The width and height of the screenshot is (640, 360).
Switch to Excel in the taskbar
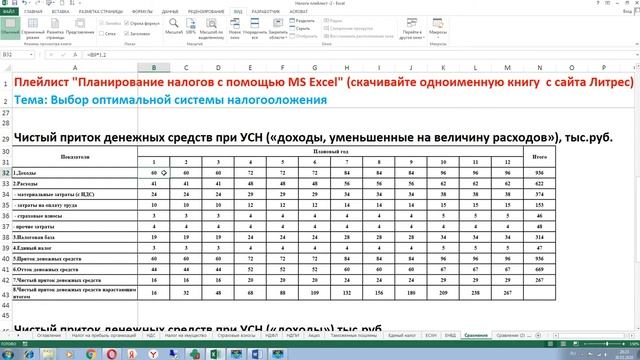(x=216, y=354)
